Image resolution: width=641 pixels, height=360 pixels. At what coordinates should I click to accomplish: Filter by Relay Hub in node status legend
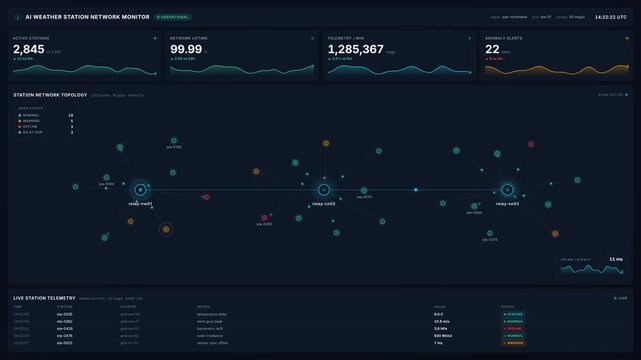45,132
